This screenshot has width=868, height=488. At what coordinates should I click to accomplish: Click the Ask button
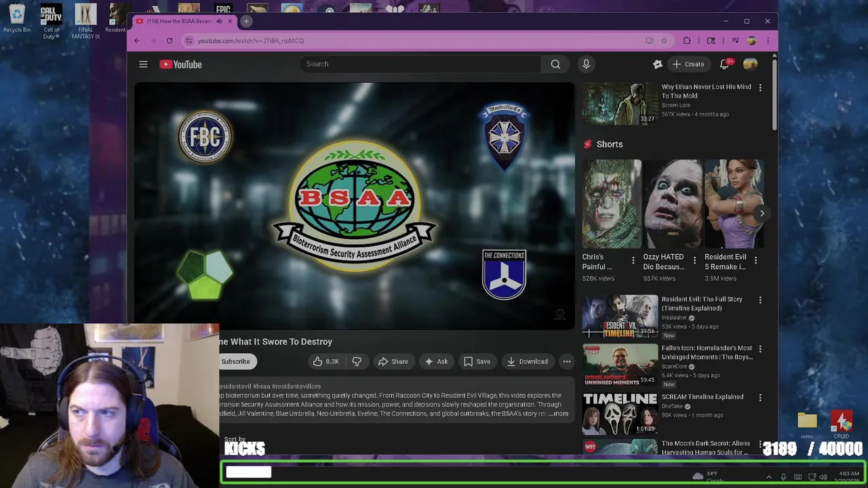point(436,361)
